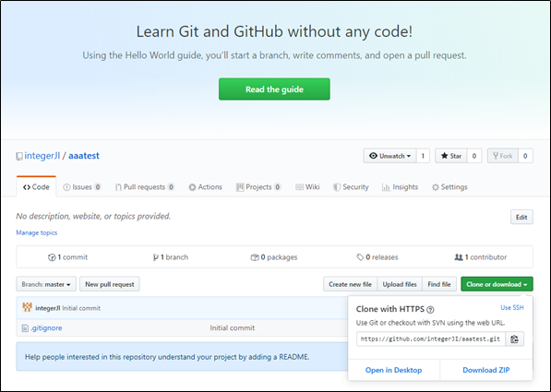Click the Use SSH link
This screenshot has width=551, height=392.
tap(512, 308)
